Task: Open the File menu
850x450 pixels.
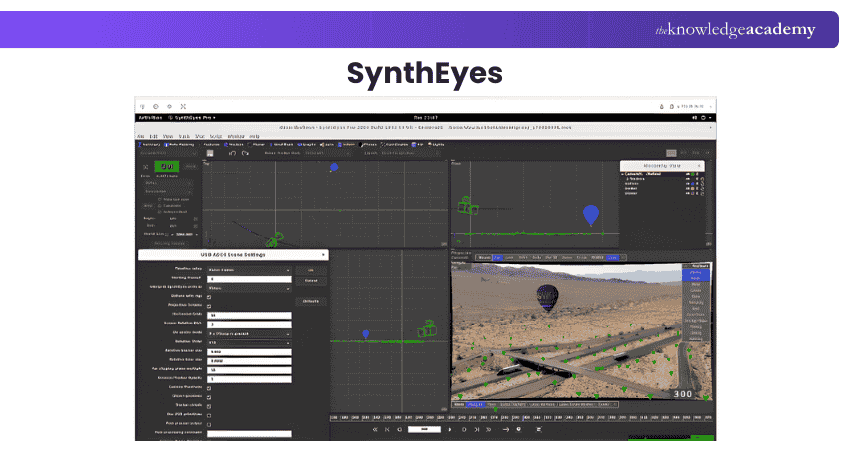Action: point(141,136)
